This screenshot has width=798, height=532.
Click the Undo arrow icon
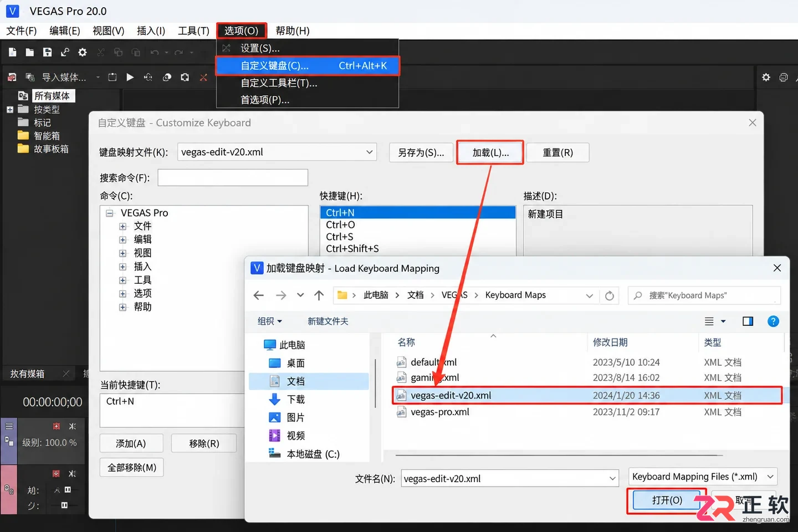(155, 52)
